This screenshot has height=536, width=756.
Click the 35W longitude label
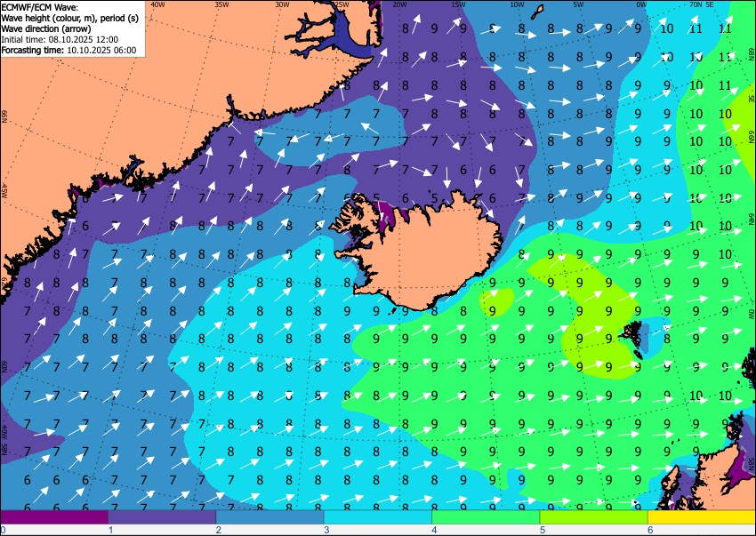pyautogui.click(x=221, y=4)
